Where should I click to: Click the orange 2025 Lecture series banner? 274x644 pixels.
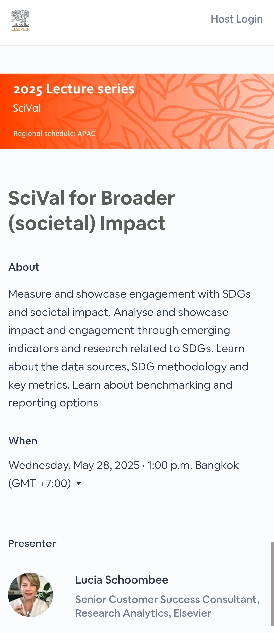[x=137, y=111]
